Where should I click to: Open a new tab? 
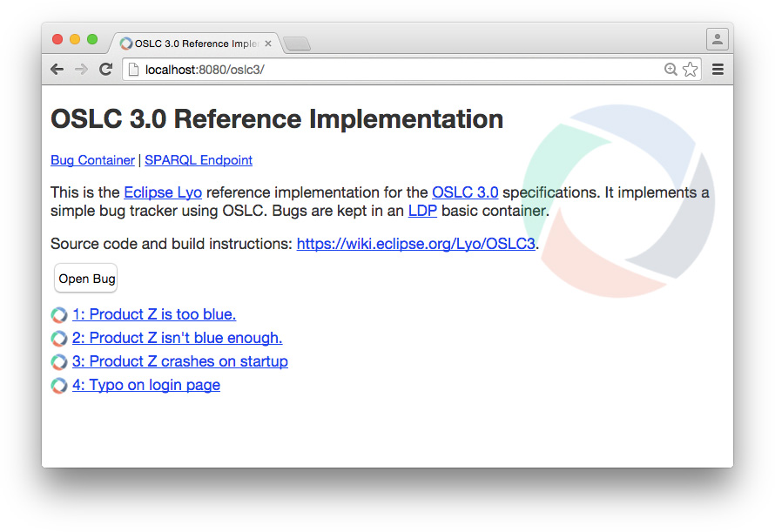tap(297, 44)
